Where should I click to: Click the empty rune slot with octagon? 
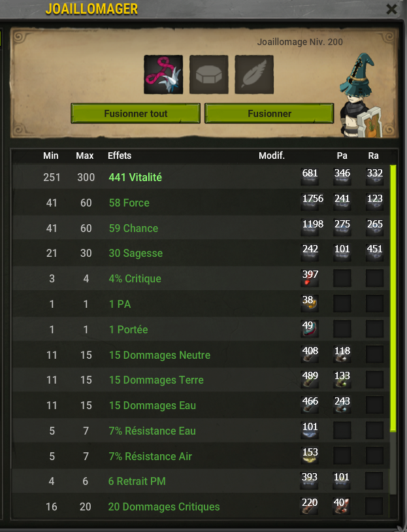pyautogui.click(x=209, y=75)
